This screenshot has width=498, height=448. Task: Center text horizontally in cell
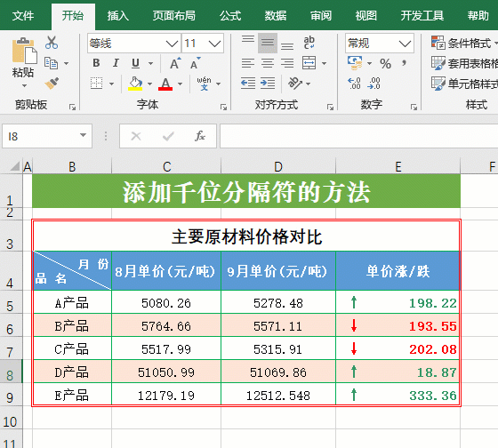click(x=268, y=63)
